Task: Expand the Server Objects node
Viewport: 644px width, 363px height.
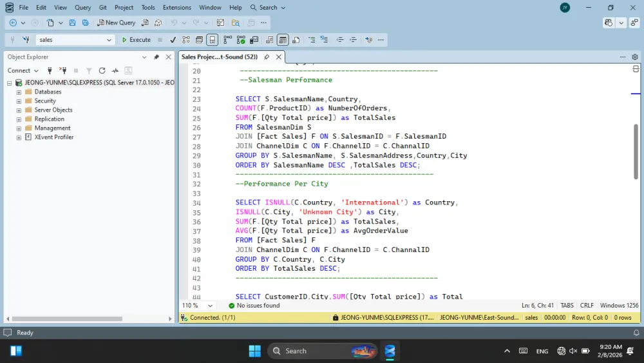Action: click(19, 110)
